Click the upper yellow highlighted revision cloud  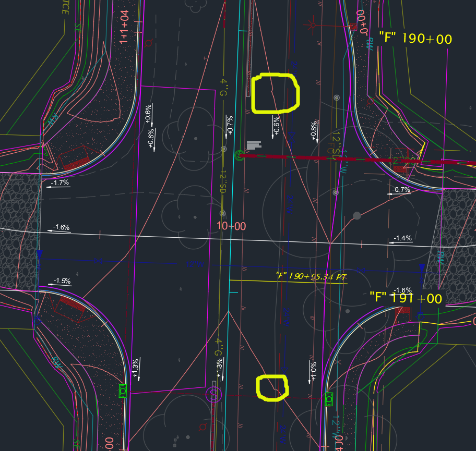[276, 92]
